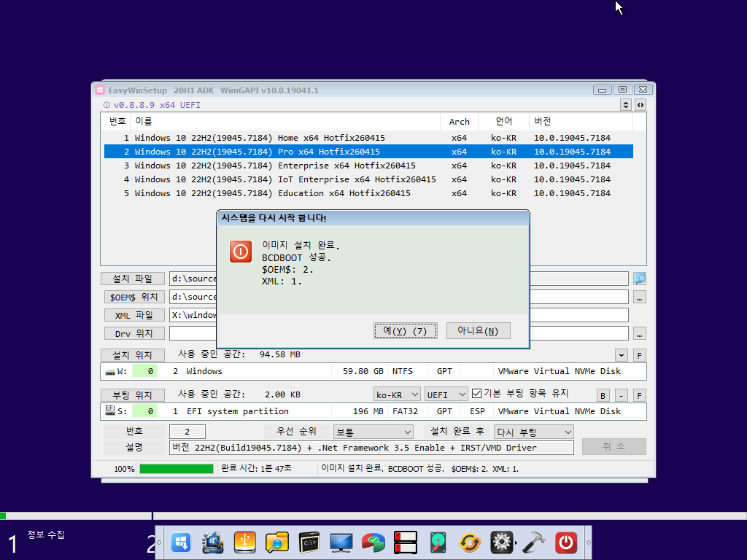
Task: Expand the install location dropdown arrow button
Action: click(622, 355)
